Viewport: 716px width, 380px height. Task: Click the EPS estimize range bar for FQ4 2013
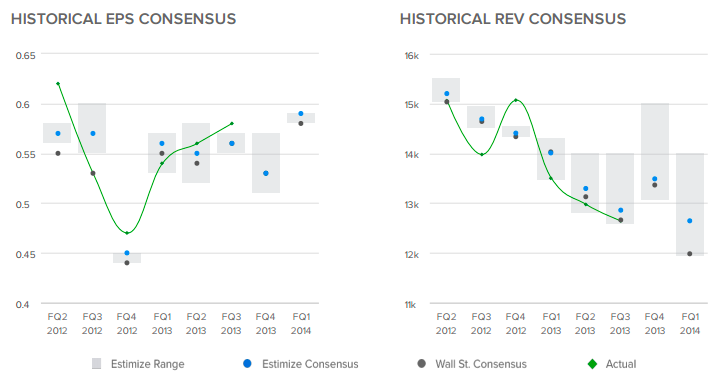[x=266, y=163]
